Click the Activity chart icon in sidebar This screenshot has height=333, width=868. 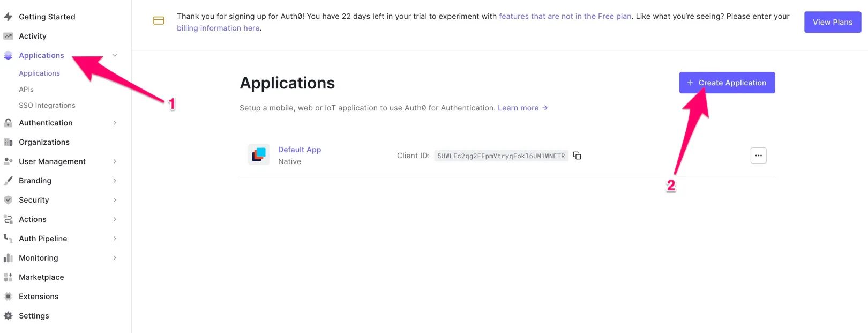[8, 36]
